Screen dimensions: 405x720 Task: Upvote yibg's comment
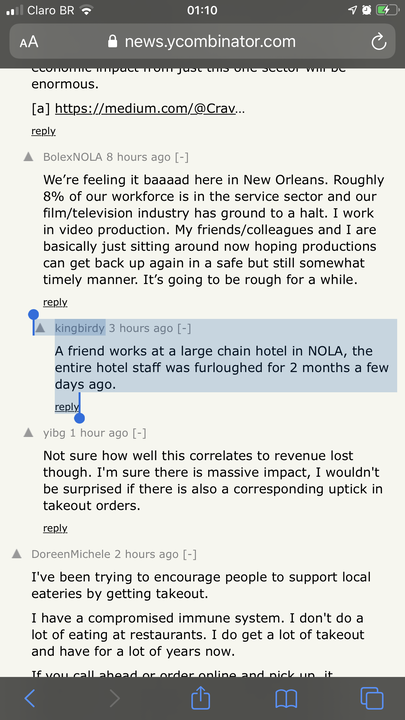pos(28,433)
